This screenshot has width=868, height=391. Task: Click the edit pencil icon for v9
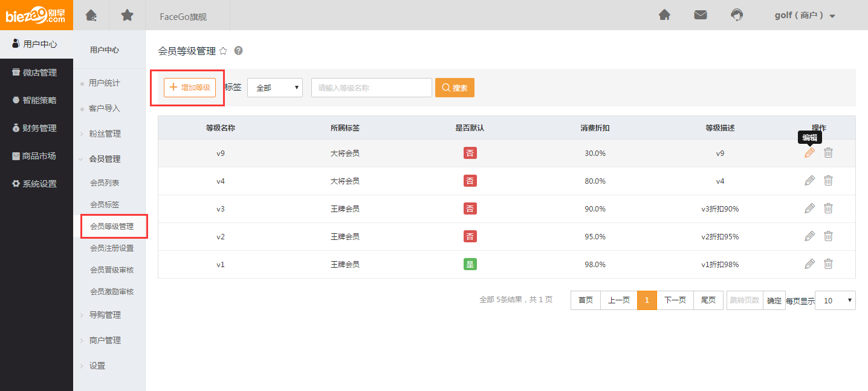tap(809, 153)
